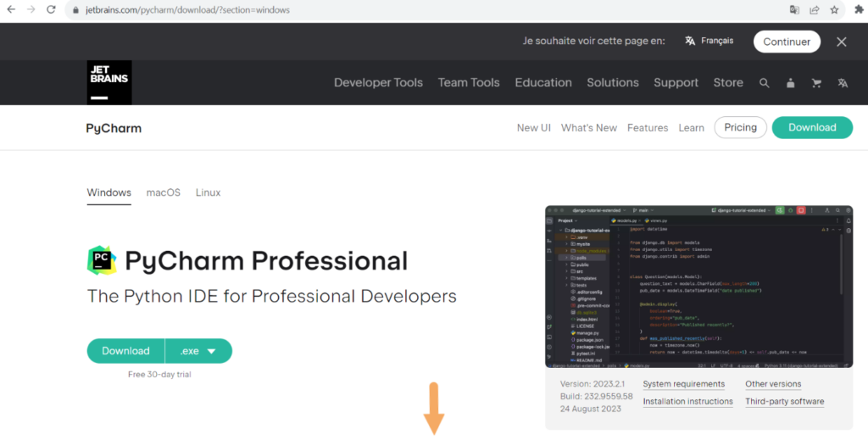
Task: Dismiss the language suggestion banner
Action: (841, 42)
